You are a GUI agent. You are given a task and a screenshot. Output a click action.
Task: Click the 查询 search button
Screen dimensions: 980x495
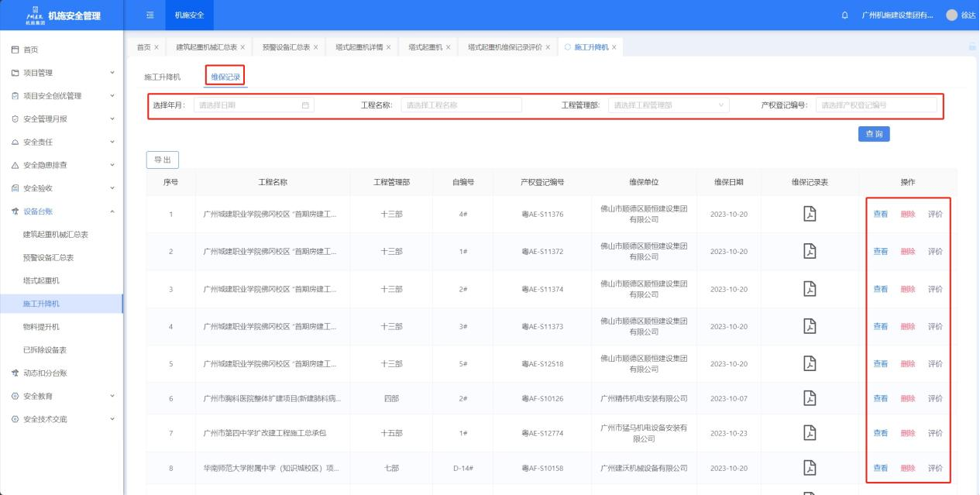(x=873, y=134)
